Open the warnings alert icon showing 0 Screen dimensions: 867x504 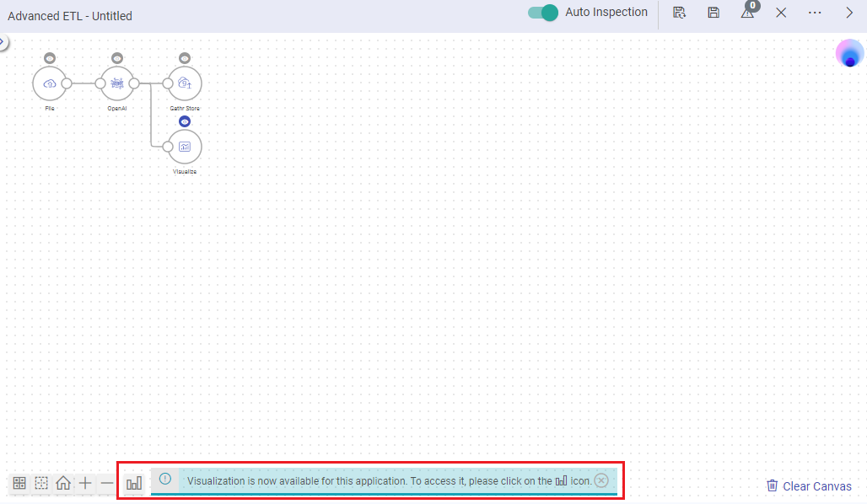click(747, 12)
